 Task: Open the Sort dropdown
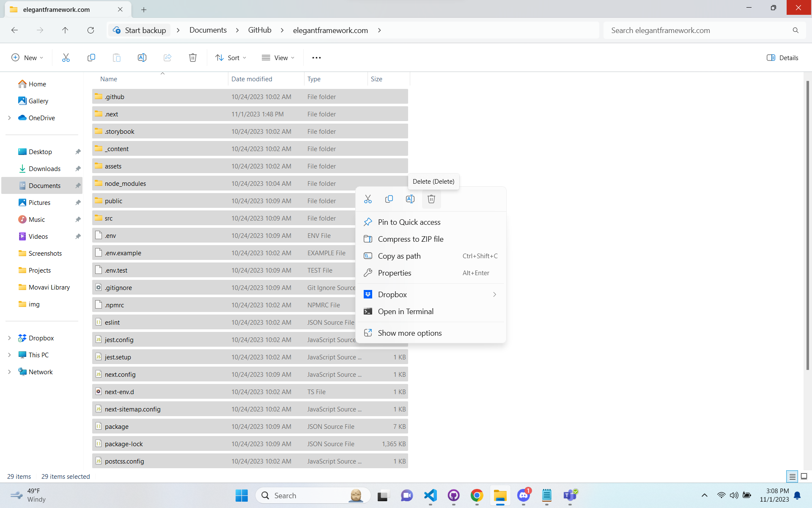231,58
